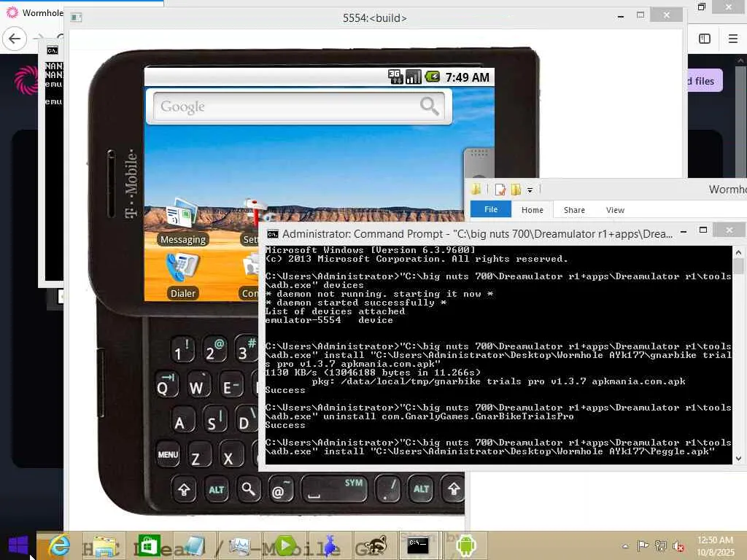Viewport: 747px width, 560px height.
Task: Click the emulator window title bar icon
Action: (x=76, y=17)
